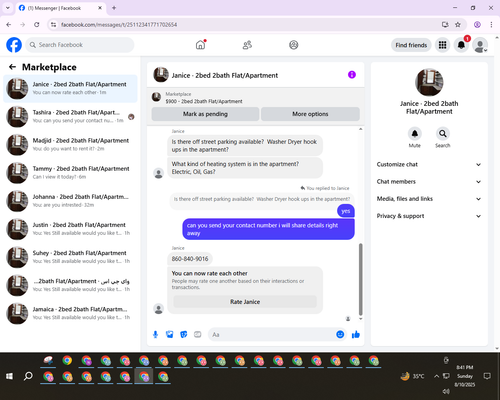The width and height of the screenshot is (500, 400).
Task: Expand Customize chat section
Action: (429, 164)
